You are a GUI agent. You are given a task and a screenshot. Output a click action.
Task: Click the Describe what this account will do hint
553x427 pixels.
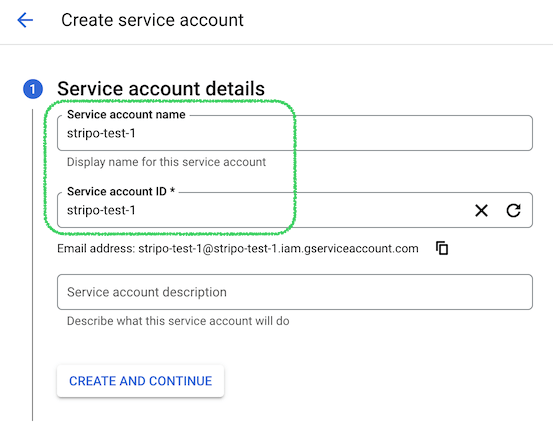178,321
